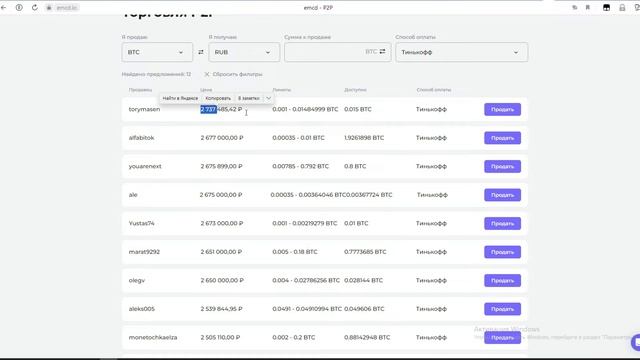Click Продать for the aleks005 offer

click(502, 309)
